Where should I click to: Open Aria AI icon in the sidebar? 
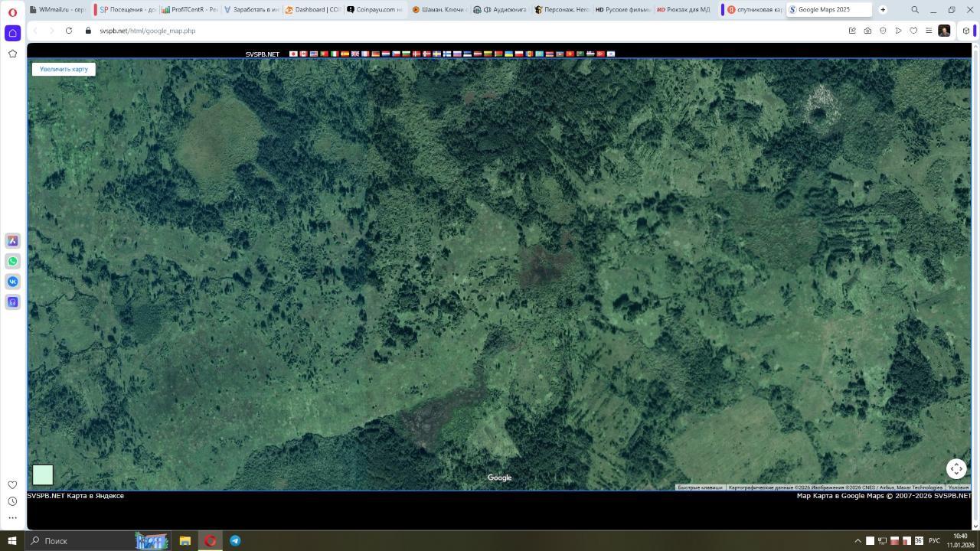(12, 241)
